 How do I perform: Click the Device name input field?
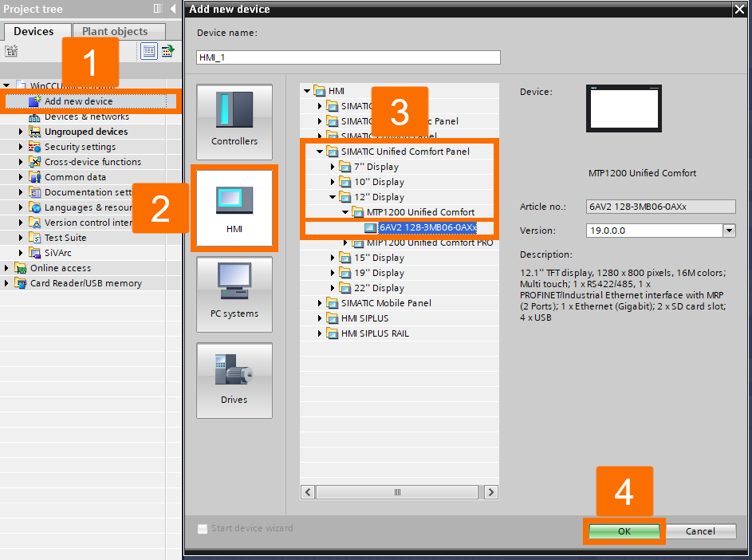click(x=348, y=57)
